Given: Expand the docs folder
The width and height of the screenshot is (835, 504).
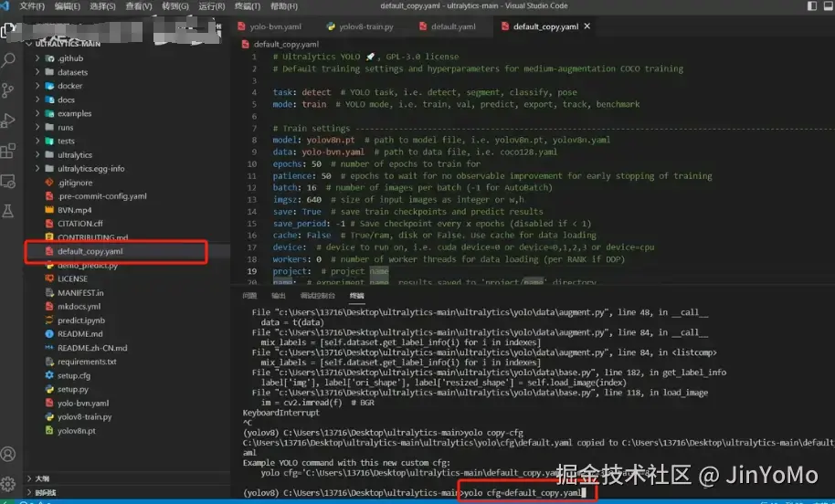Looking at the screenshot, I should (x=37, y=100).
